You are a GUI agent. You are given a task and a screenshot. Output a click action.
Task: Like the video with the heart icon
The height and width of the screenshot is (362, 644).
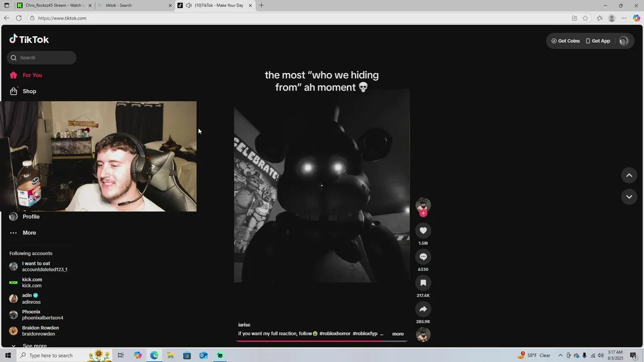coord(423,230)
